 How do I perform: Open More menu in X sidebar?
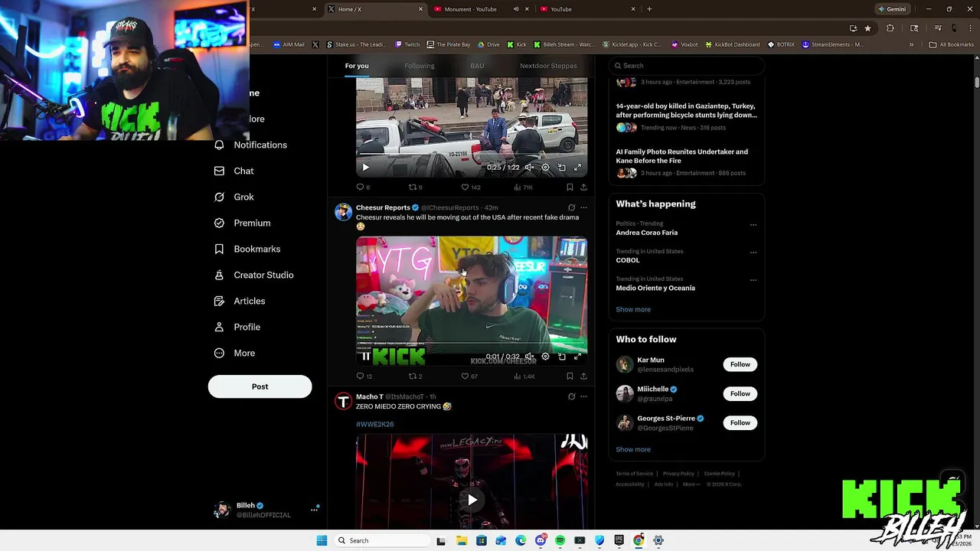[x=234, y=353]
